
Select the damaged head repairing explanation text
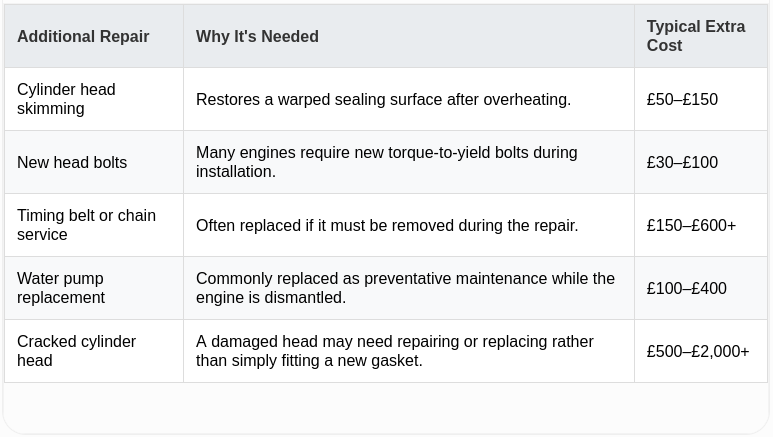pyautogui.click(x=394, y=351)
